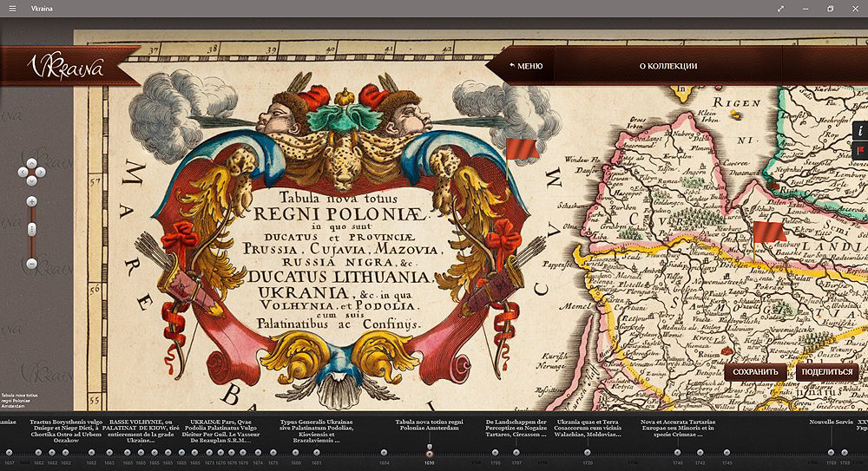Click the flag icon on the right edge

tap(860, 150)
